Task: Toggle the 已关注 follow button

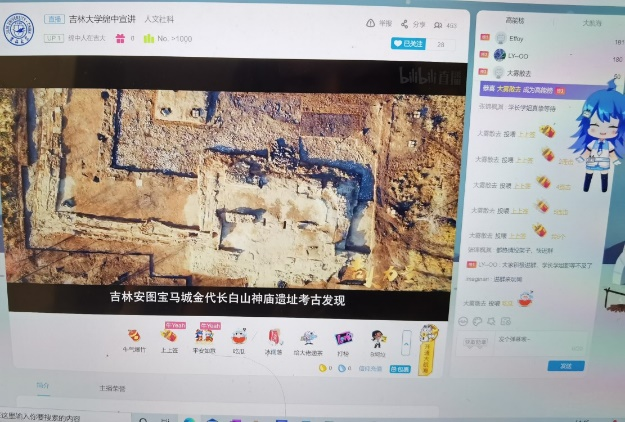Action: [x=410, y=44]
